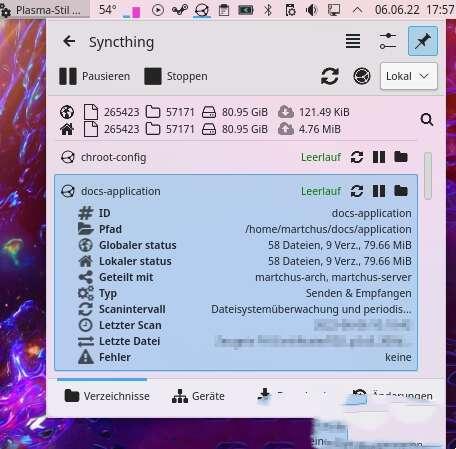Viewport: 456px width, 449px height.
Task: Open the docs-application folder in file browser
Action: coord(401,191)
